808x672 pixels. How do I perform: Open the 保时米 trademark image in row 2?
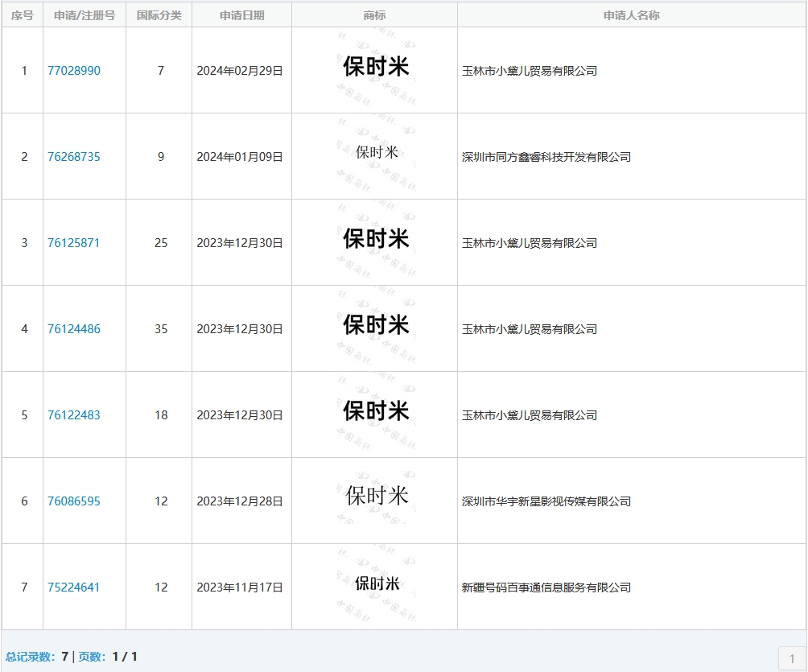tap(376, 153)
